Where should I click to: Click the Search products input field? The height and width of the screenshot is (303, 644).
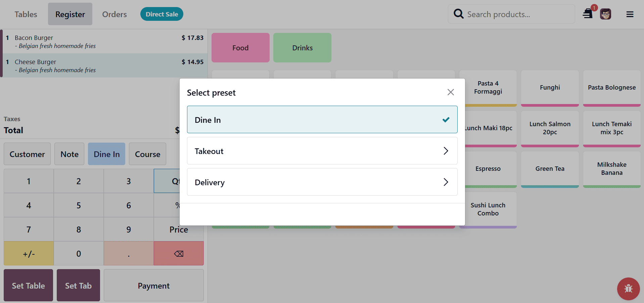pos(511,14)
